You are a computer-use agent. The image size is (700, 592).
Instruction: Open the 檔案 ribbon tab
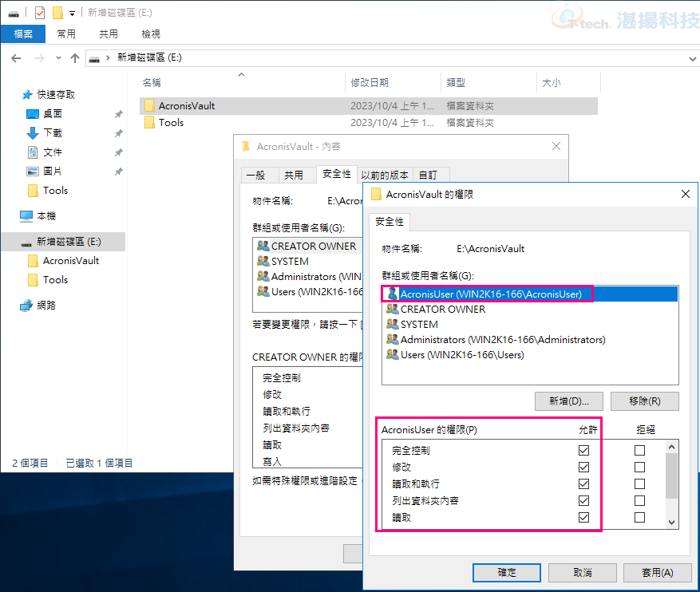click(23, 34)
